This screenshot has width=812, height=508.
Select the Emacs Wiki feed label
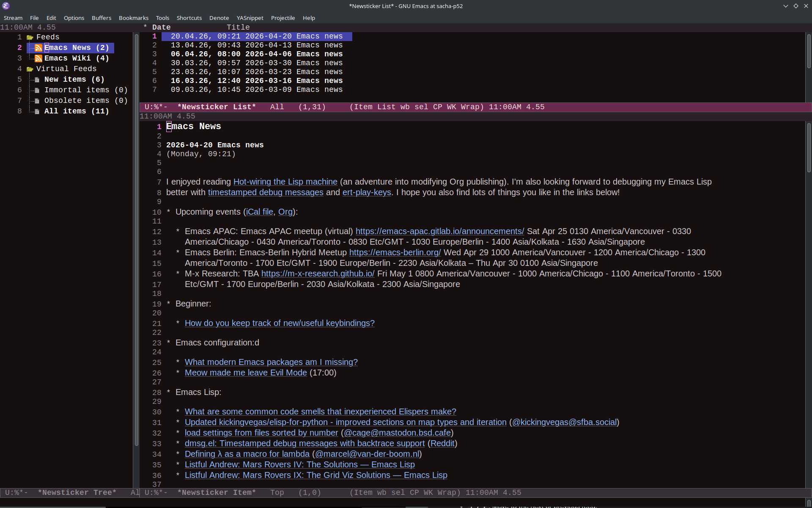pyautogui.click(x=77, y=58)
